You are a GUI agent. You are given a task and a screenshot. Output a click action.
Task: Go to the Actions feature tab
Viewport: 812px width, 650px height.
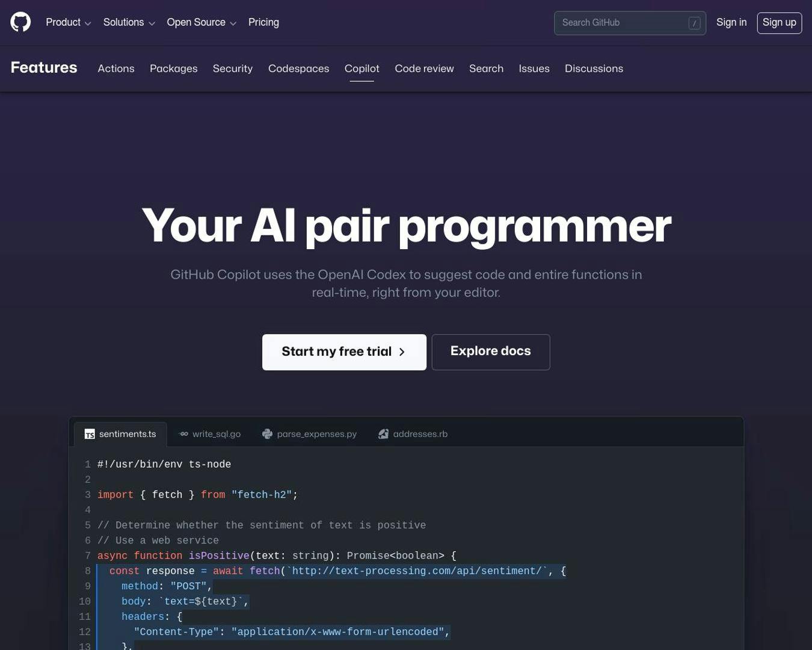coord(116,69)
